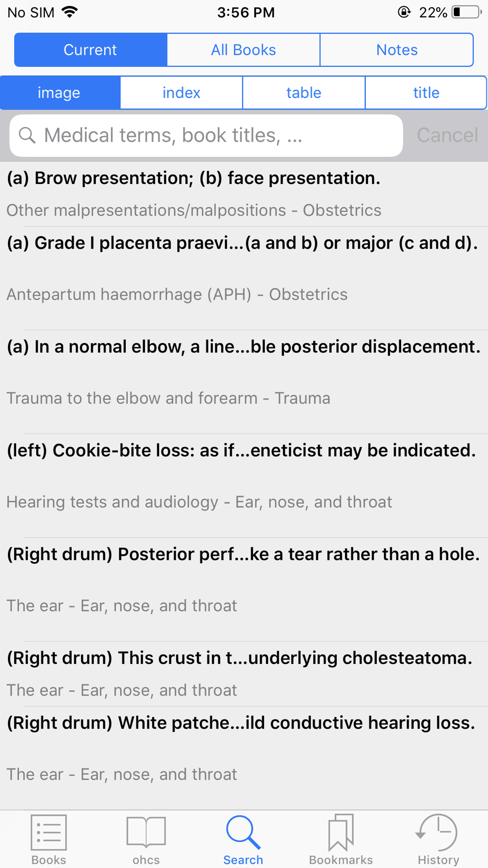The height and width of the screenshot is (868, 488).
Task: Switch scope to Notes
Action: pyautogui.click(x=397, y=50)
